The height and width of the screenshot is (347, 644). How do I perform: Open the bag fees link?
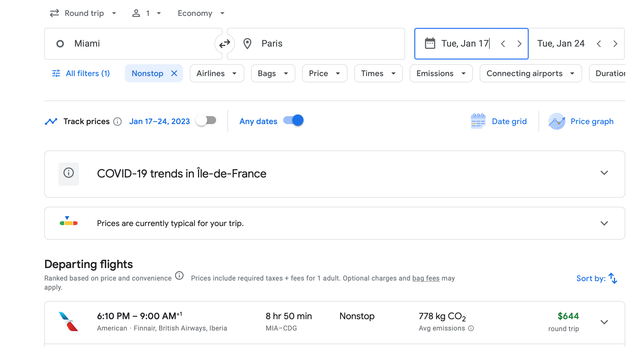(x=426, y=278)
